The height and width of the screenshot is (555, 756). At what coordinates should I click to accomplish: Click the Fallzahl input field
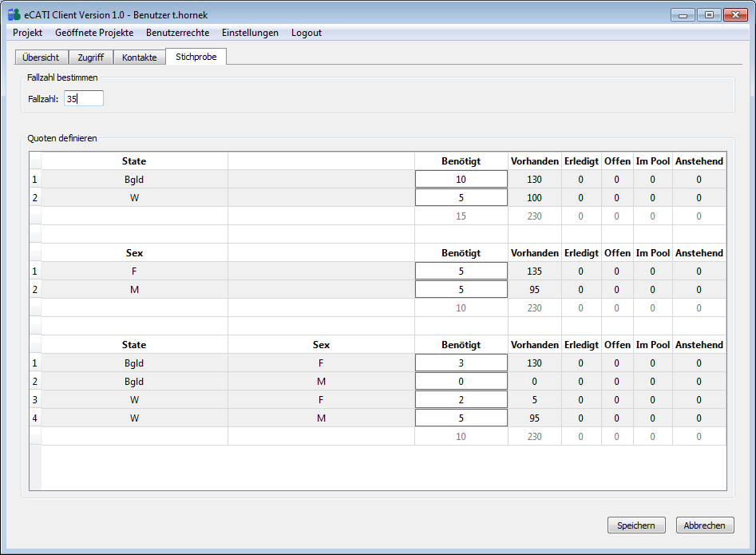pyautogui.click(x=84, y=98)
